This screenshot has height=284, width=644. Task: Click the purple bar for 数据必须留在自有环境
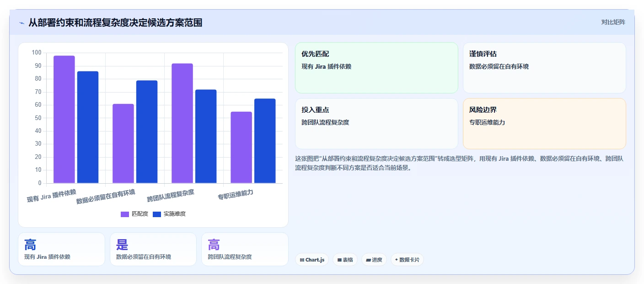123,143
